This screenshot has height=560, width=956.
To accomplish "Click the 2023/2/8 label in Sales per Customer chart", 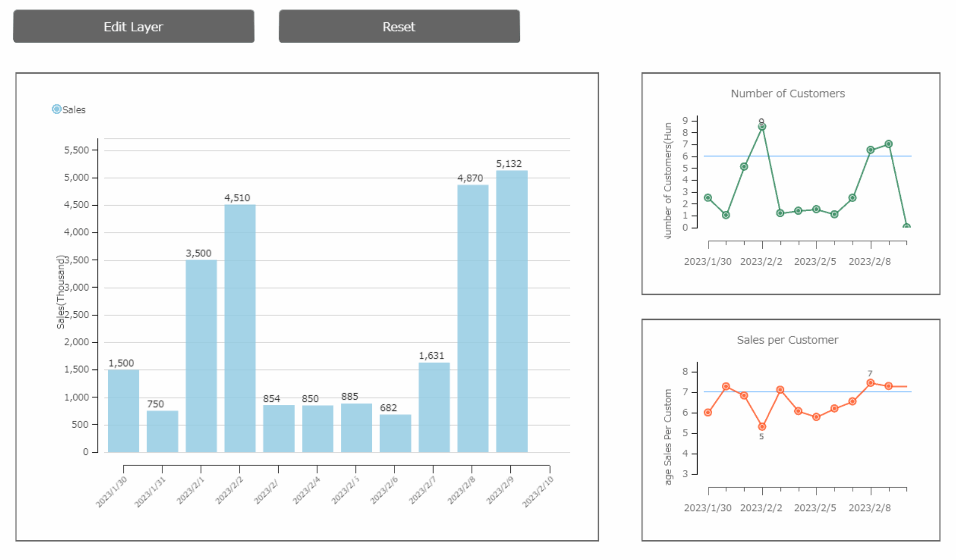I will [x=870, y=507].
